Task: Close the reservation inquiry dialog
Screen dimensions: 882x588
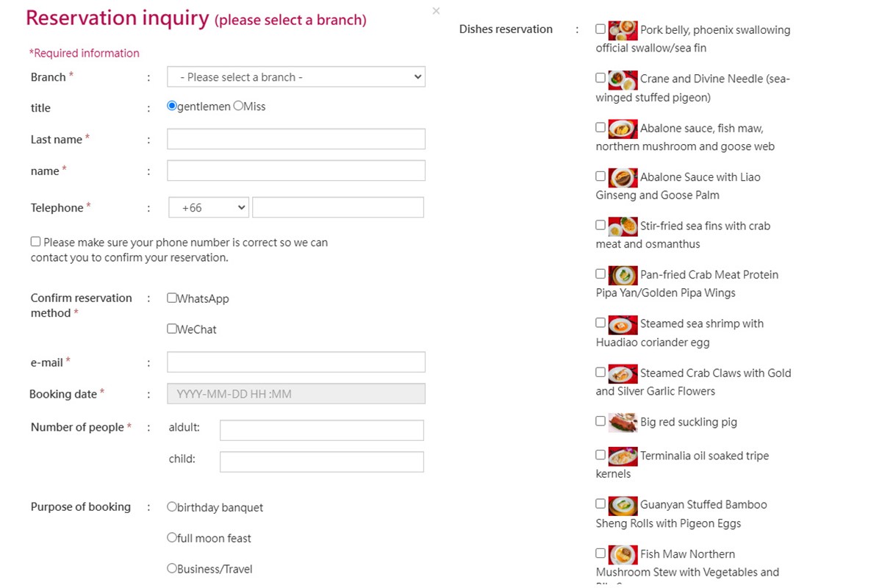Action: [436, 11]
